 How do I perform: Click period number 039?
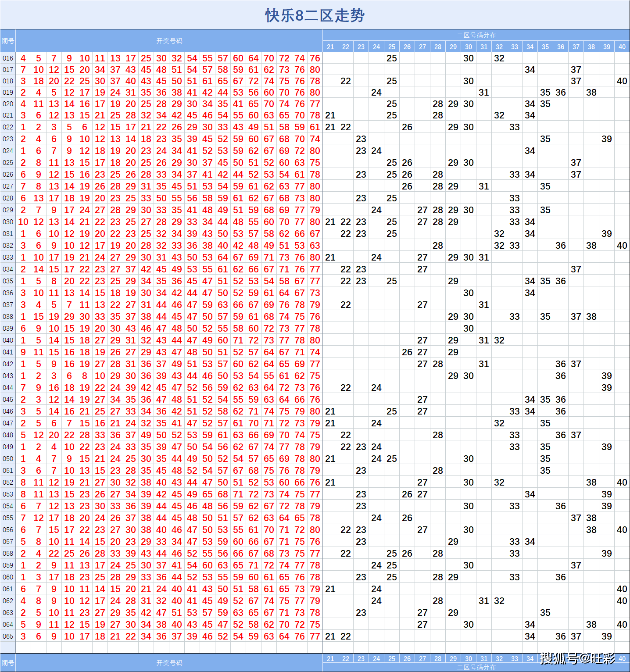8,329
